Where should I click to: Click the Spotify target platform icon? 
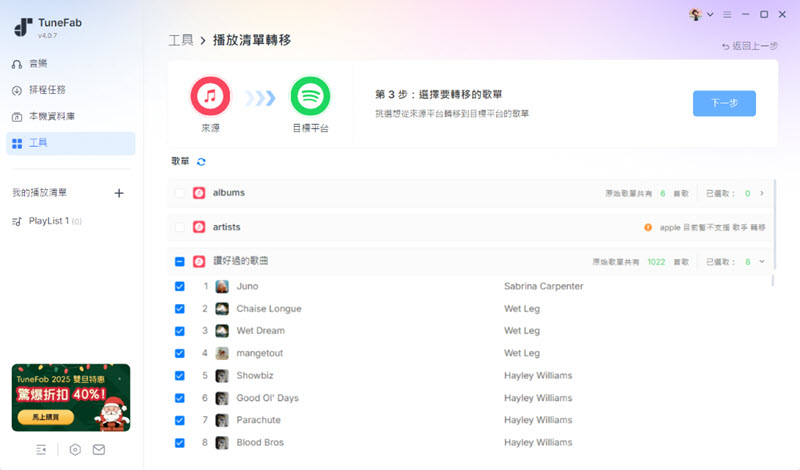tap(310, 96)
